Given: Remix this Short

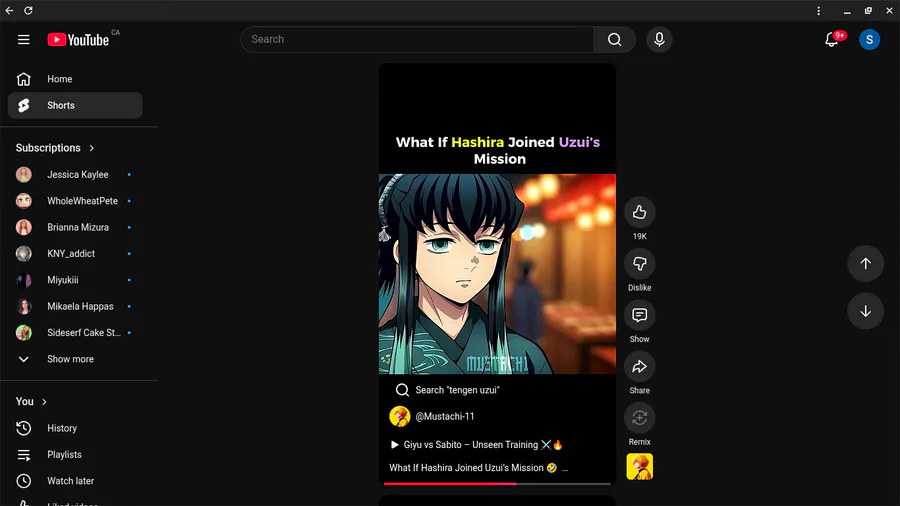Looking at the screenshot, I should (x=639, y=418).
